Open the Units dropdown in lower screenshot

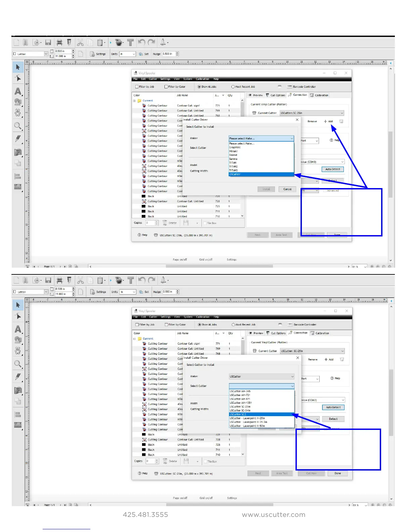[128, 292]
